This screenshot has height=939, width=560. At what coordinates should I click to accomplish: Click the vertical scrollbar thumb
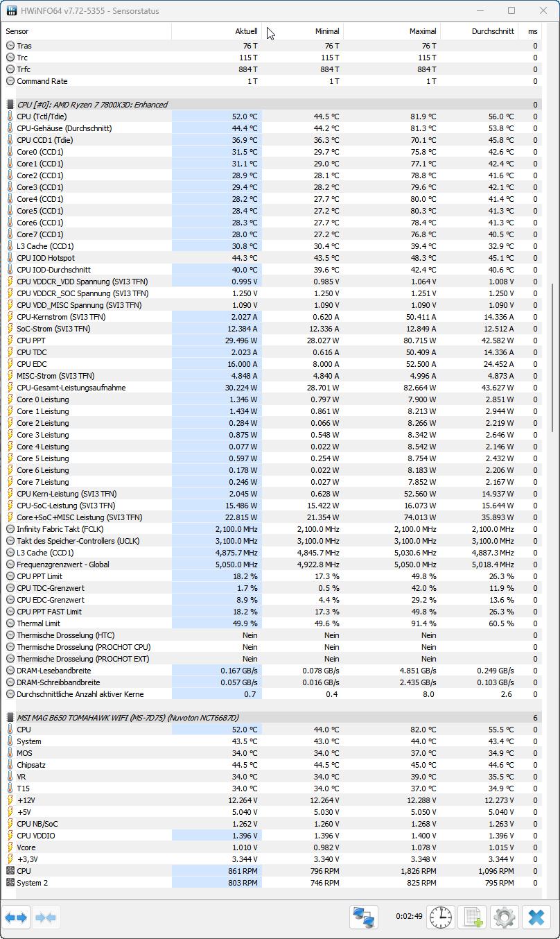(x=552, y=357)
